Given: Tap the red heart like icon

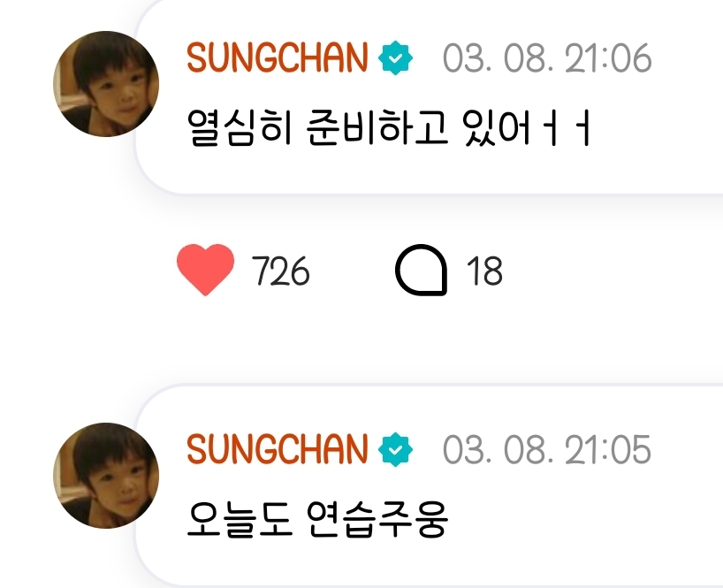Looking at the screenshot, I should click(206, 270).
